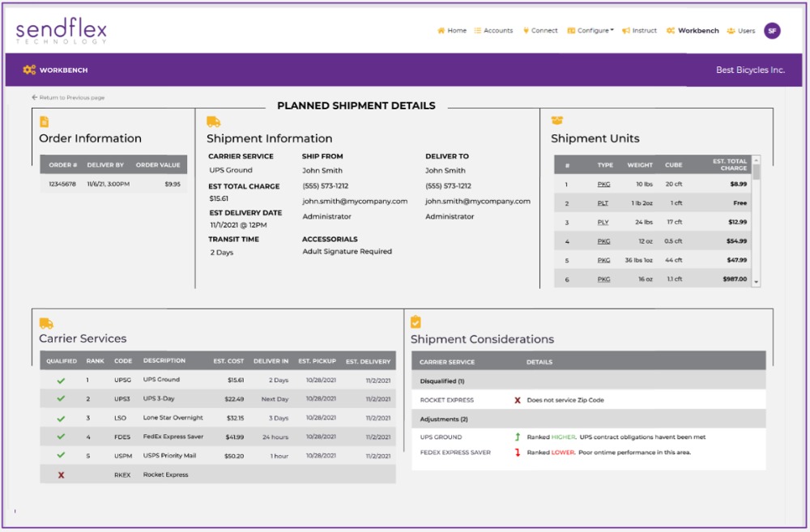Click Best Bicycles Inc. company name

(750, 70)
